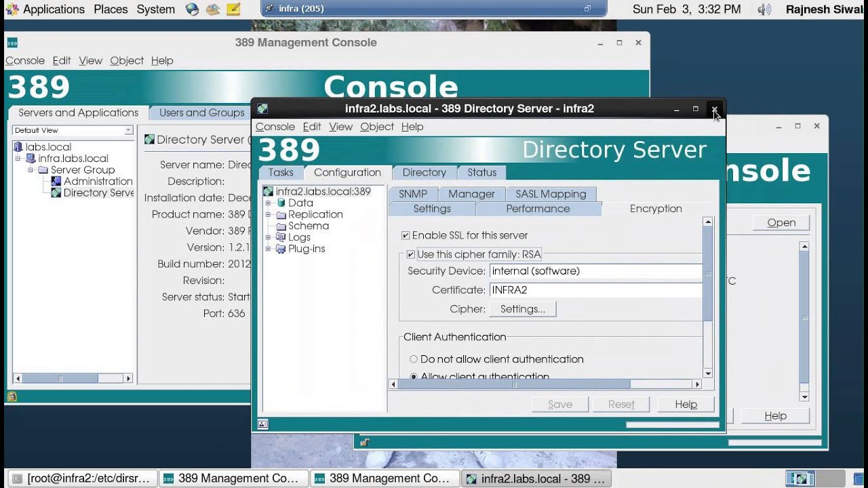Screen dimensions: 868x488
Task: Switch to the Status tab
Action: (x=481, y=173)
